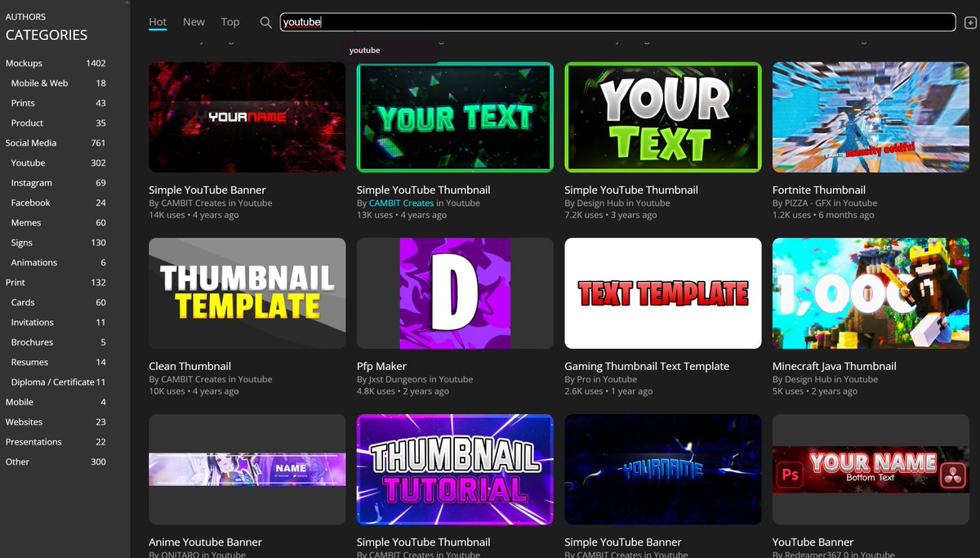Click the '2.6K uses • 1 year ago' text
980x558 pixels.
pyautogui.click(x=608, y=391)
